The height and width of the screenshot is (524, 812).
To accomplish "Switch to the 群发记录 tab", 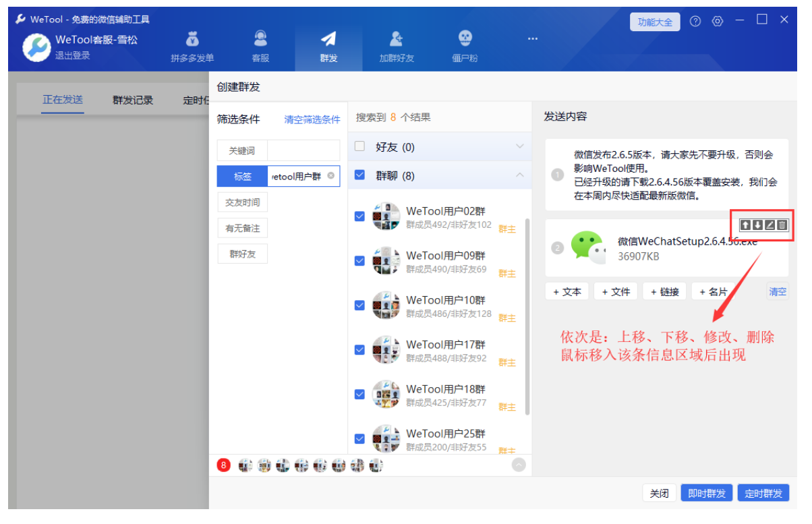I will (x=133, y=100).
